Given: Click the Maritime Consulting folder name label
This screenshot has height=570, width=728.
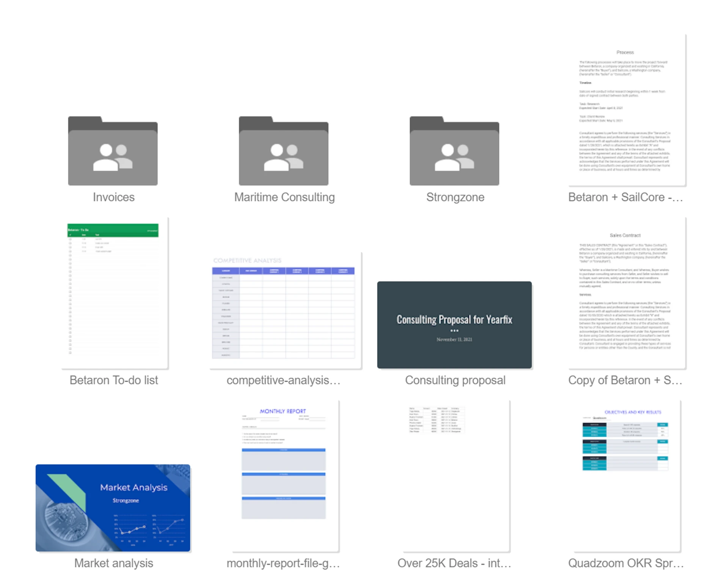Looking at the screenshot, I should (284, 197).
